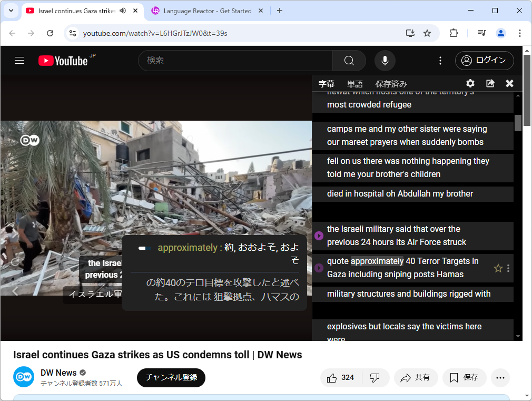Screen dimensions: 532x401
Task: Jump to 'explosives but locals say' line
Action: (x=412, y=330)
